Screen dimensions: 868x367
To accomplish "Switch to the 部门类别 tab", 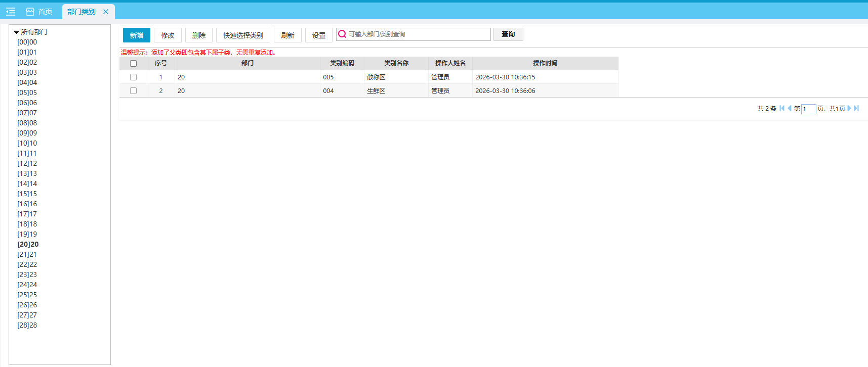I will click(x=81, y=12).
